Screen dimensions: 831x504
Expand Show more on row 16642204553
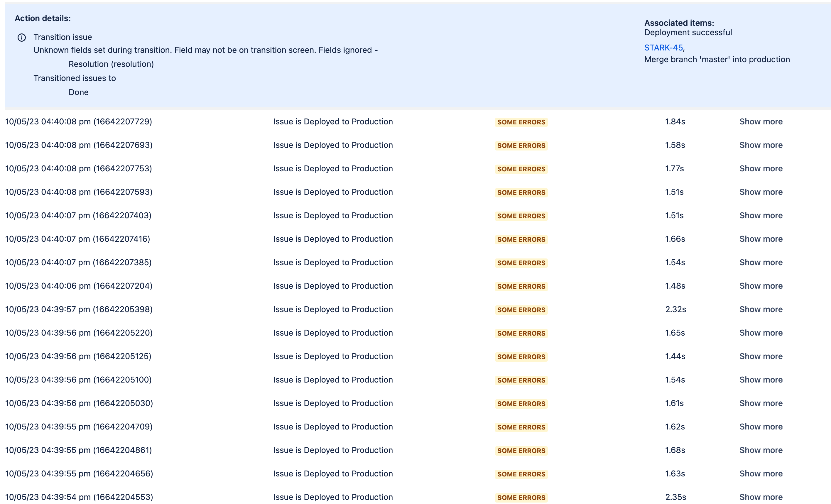click(x=761, y=497)
